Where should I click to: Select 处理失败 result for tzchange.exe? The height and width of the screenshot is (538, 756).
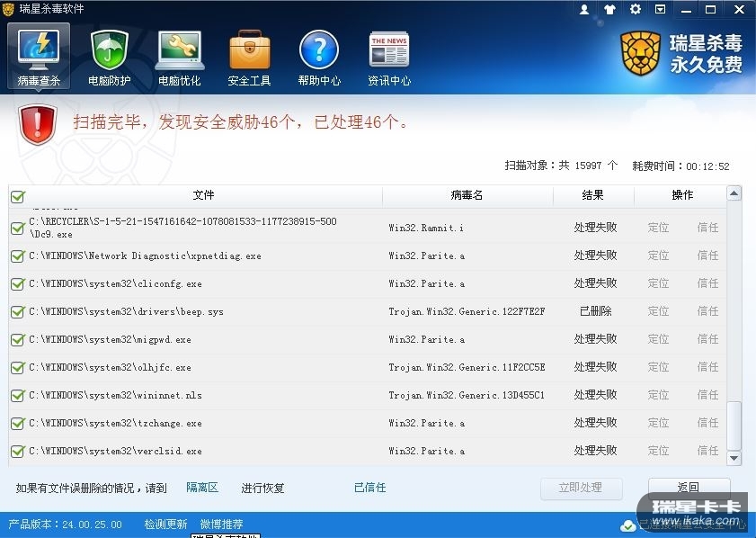coord(595,423)
